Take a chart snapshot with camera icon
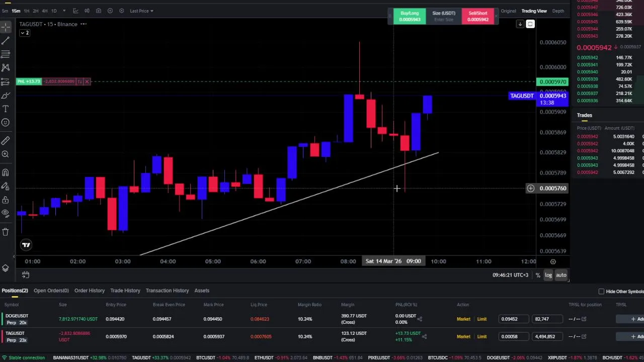Viewport: 644px width, 362px height. (x=99, y=11)
